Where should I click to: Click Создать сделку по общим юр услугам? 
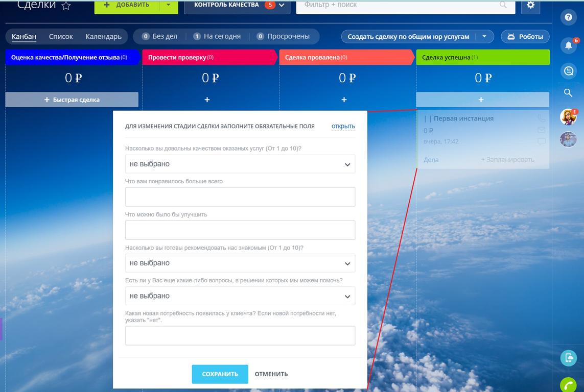(x=408, y=36)
